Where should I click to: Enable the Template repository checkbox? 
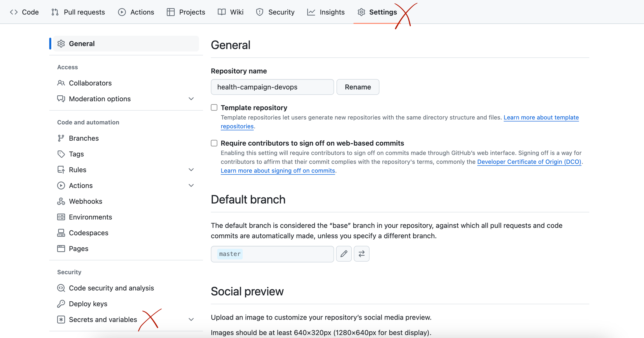tap(214, 108)
